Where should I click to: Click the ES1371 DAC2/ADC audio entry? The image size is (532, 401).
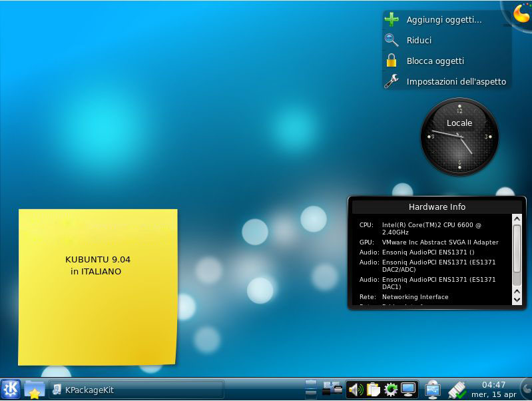pyautogui.click(x=427, y=266)
